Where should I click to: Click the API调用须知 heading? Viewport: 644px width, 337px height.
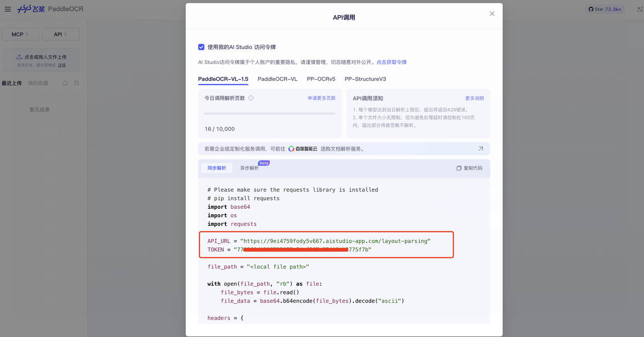pyautogui.click(x=368, y=98)
